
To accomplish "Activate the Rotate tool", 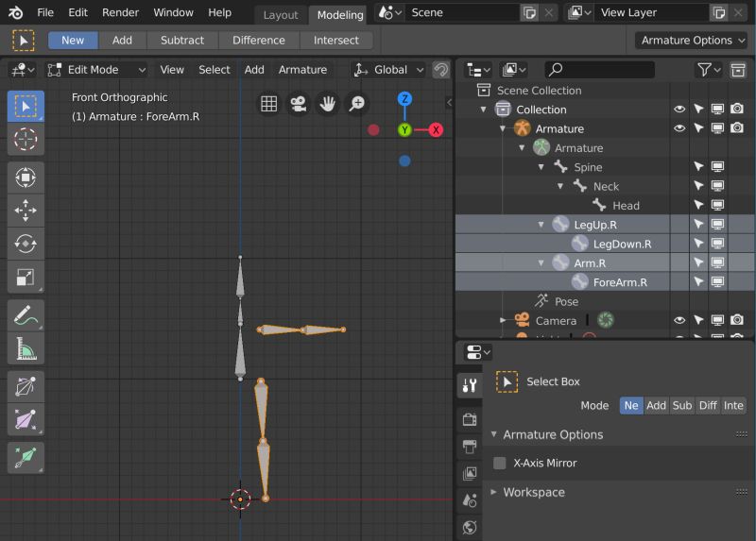I will (26, 244).
